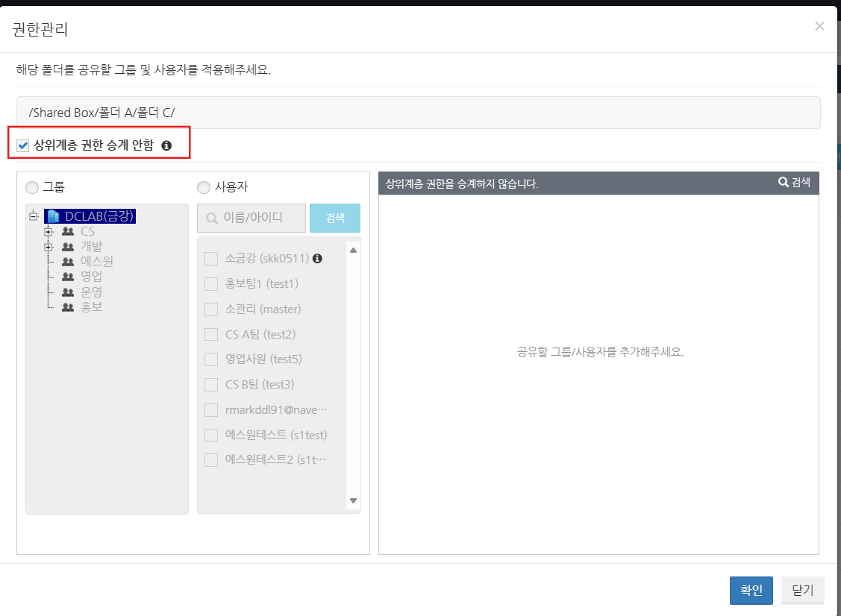
Task: Click the 에스원 group people icon
Action: click(68, 262)
